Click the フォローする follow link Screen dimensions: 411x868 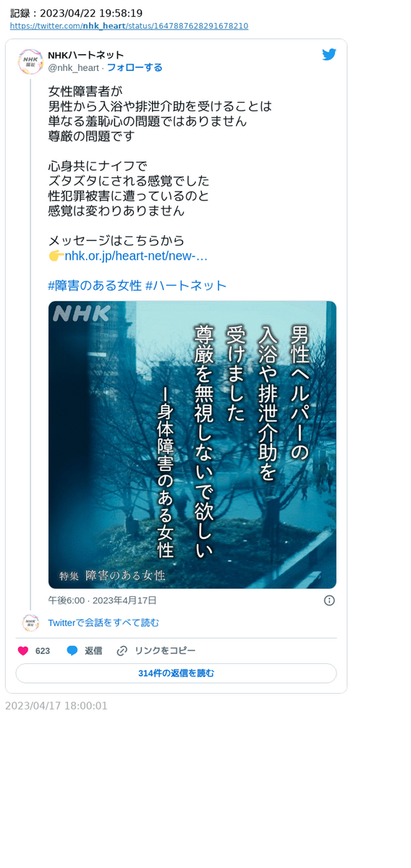pos(135,67)
